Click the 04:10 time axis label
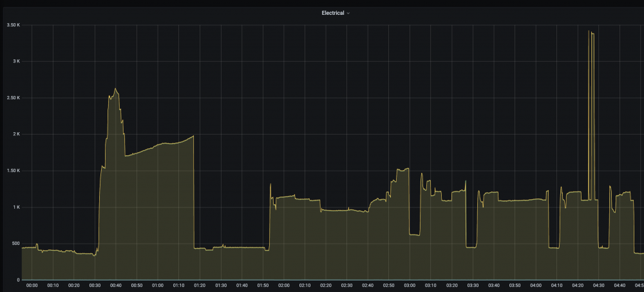Screen dimensions: 644x292 pyautogui.click(x=556, y=286)
